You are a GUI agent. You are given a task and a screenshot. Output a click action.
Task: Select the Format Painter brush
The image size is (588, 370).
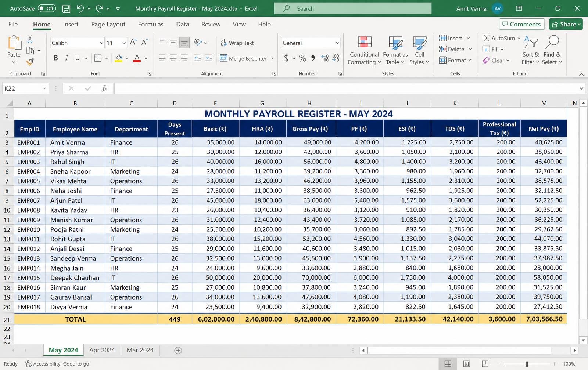coord(30,62)
